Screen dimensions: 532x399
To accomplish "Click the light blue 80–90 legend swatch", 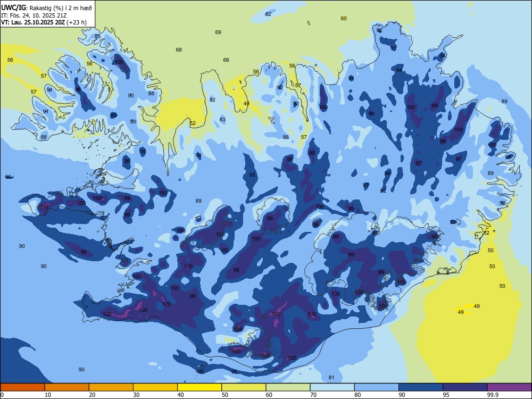I will 376,387.
